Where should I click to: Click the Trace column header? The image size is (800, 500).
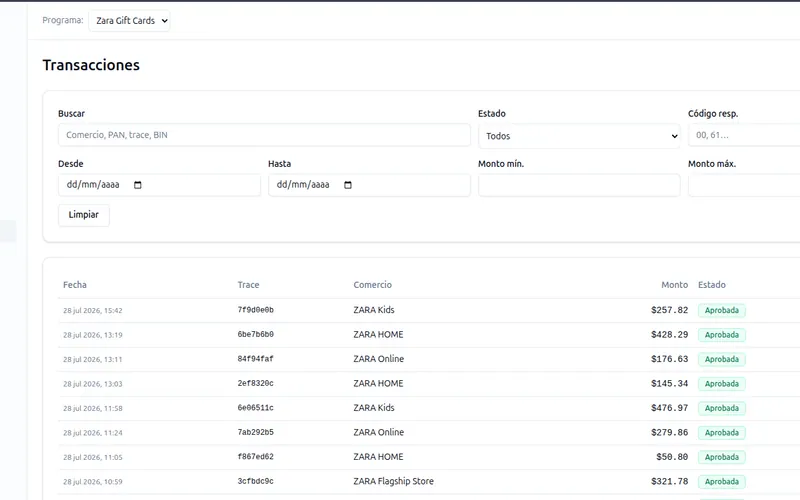248,285
